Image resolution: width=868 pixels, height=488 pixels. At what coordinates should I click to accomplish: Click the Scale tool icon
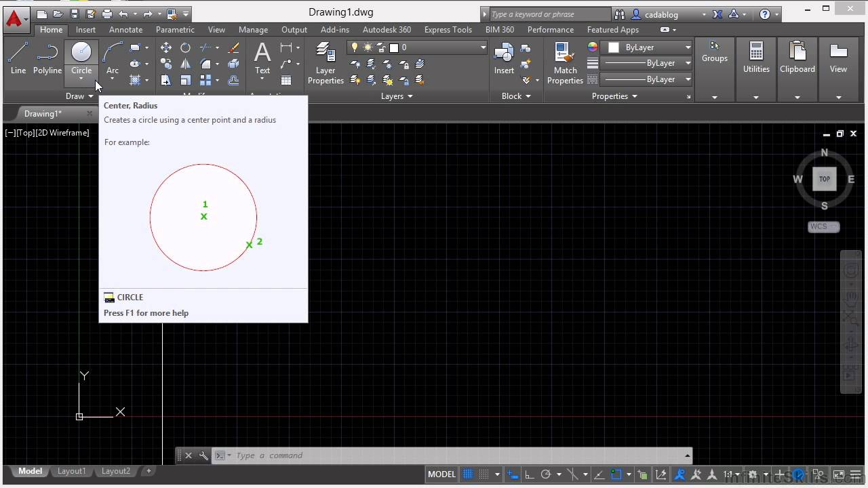coord(185,80)
